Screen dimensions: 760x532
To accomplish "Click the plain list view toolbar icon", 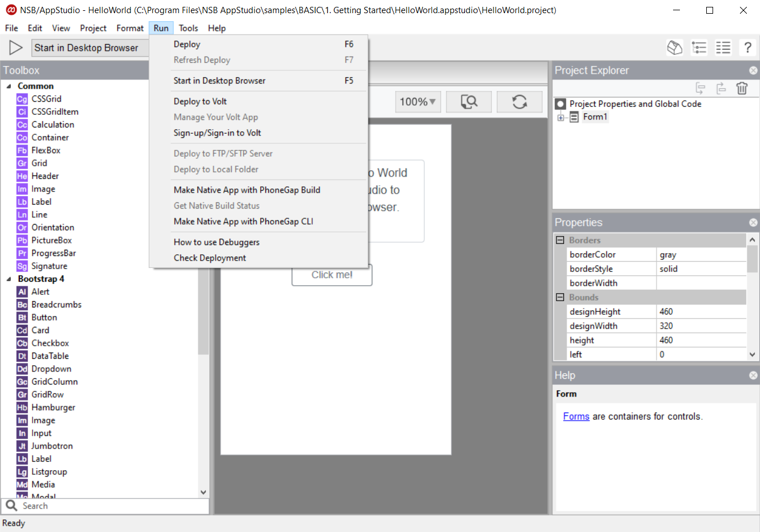I will (723, 47).
